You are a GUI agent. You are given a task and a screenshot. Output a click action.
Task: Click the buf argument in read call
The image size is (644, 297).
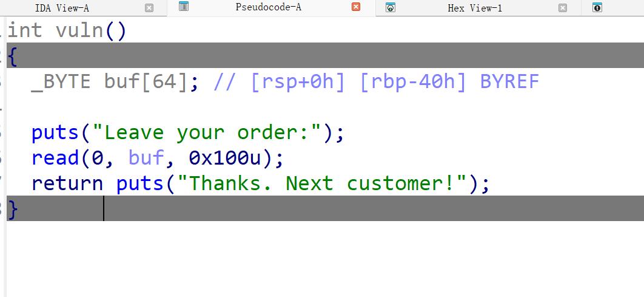(146, 158)
